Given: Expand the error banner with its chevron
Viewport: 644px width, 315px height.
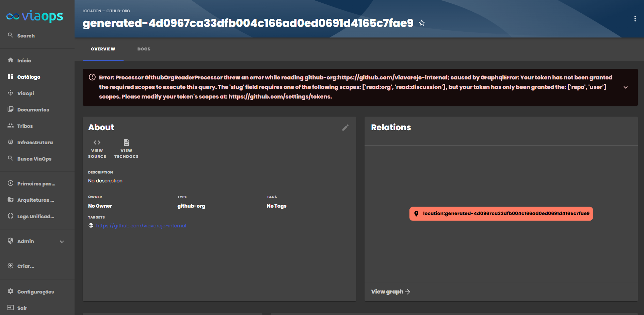Looking at the screenshot, I should (626, 87).
